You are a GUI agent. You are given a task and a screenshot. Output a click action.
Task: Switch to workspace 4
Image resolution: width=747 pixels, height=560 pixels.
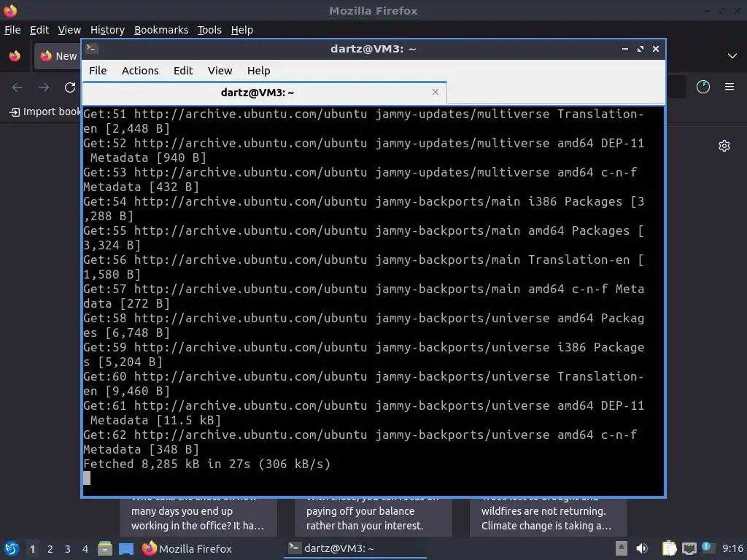85,549
